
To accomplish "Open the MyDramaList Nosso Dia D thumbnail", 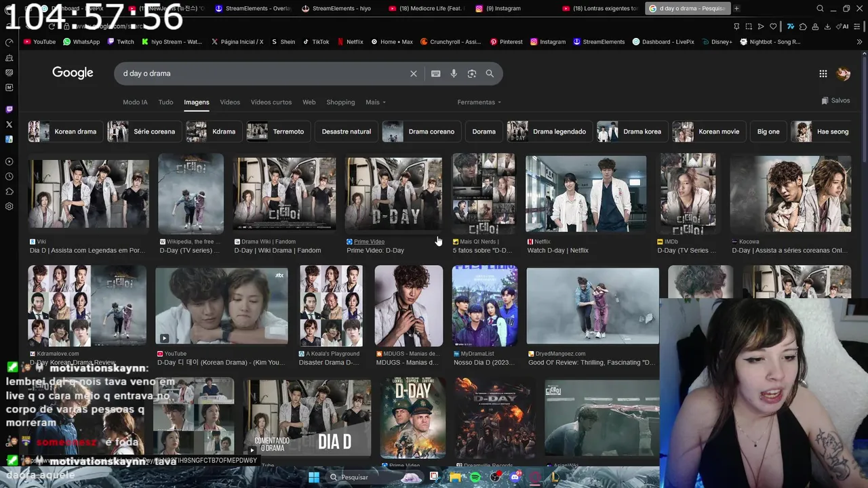I will tap(485, 306).
